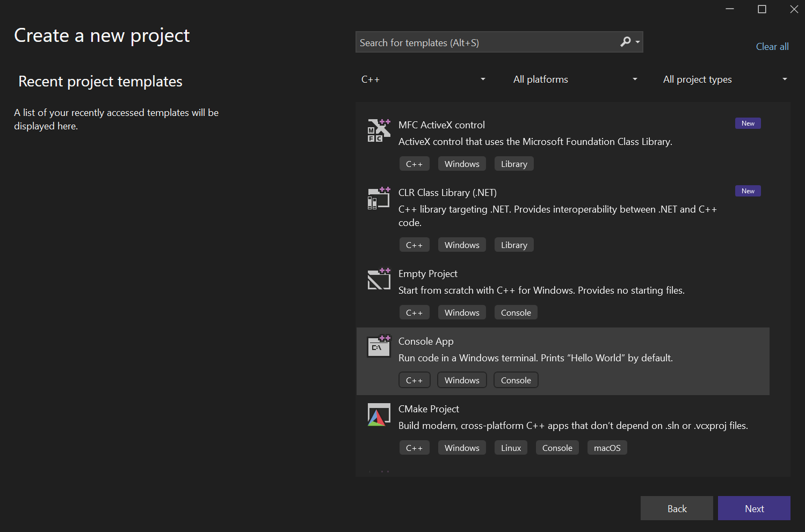Select the CMake Project title
This screenshot has width=805, height=532.
(429, 409)
